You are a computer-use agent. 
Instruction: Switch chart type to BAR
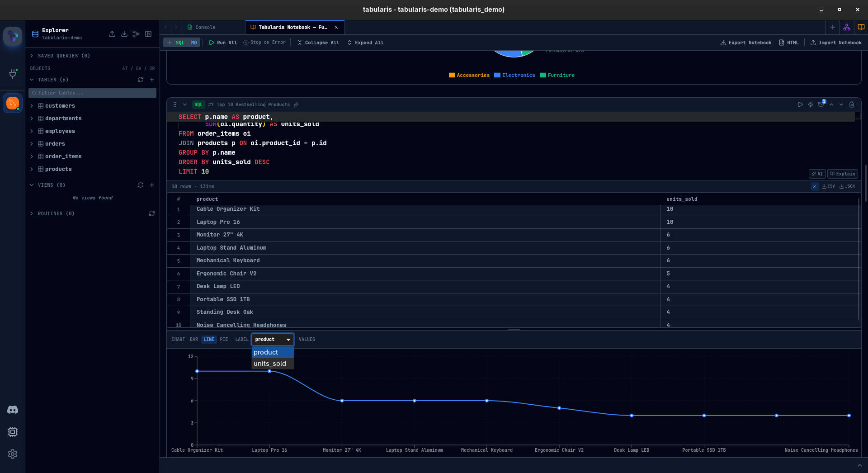[194, 339]
